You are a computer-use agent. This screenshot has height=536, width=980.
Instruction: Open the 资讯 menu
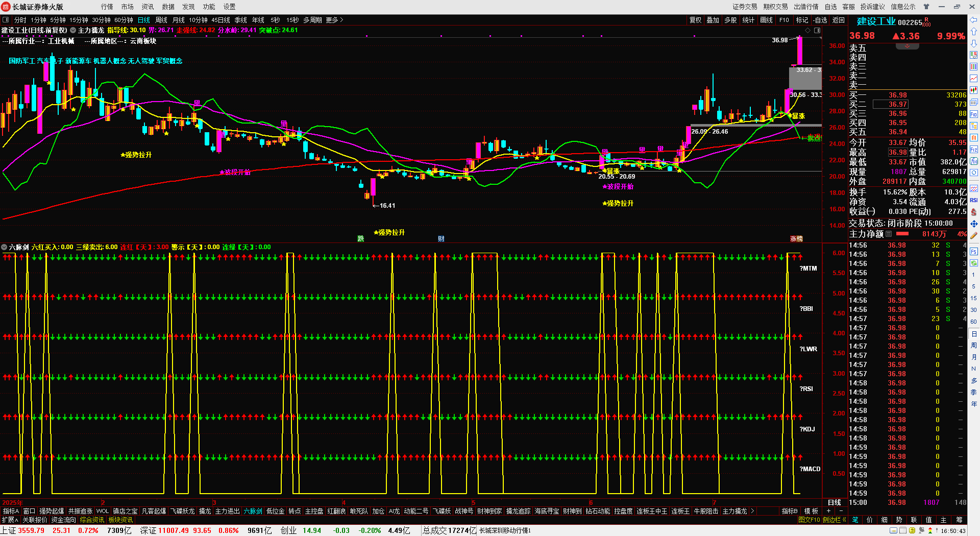(x=148, y=7)
